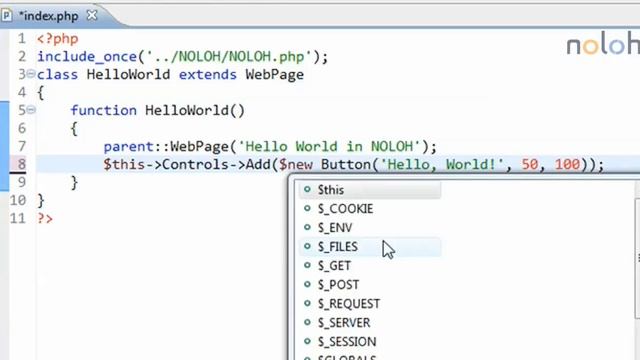Viewport: 640px width, 360px height.
Task: Click line number 8 in the gutter
Action: 22,164
